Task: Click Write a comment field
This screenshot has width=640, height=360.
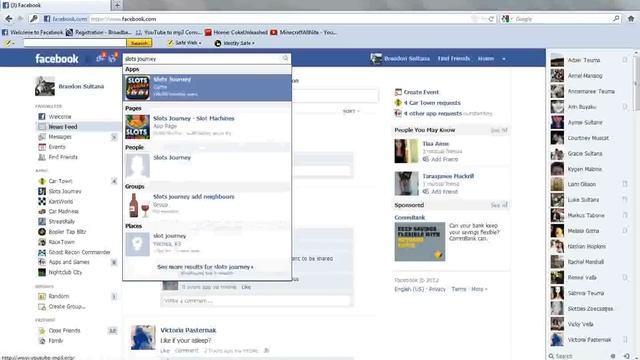Action: (x=256, y=301)
